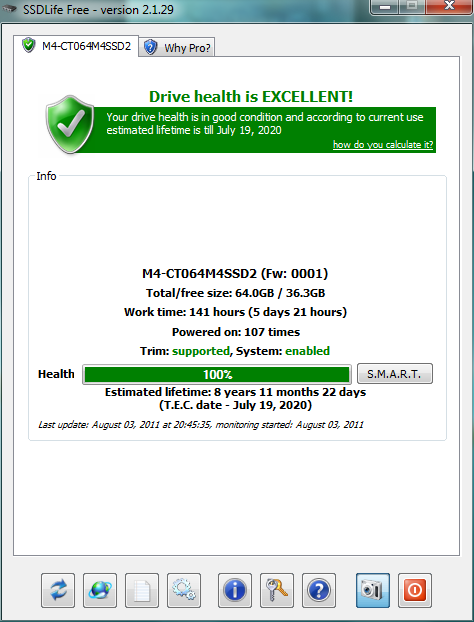This screenshot has width=474, height=622.
Task: Switch to the M4-CT064M4SSD2 tab
Action: point(76,46)
